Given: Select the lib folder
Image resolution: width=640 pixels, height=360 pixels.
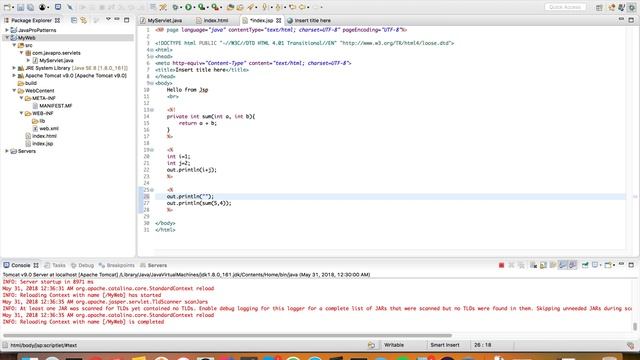Looking at the screenshot, I should 42,121.
